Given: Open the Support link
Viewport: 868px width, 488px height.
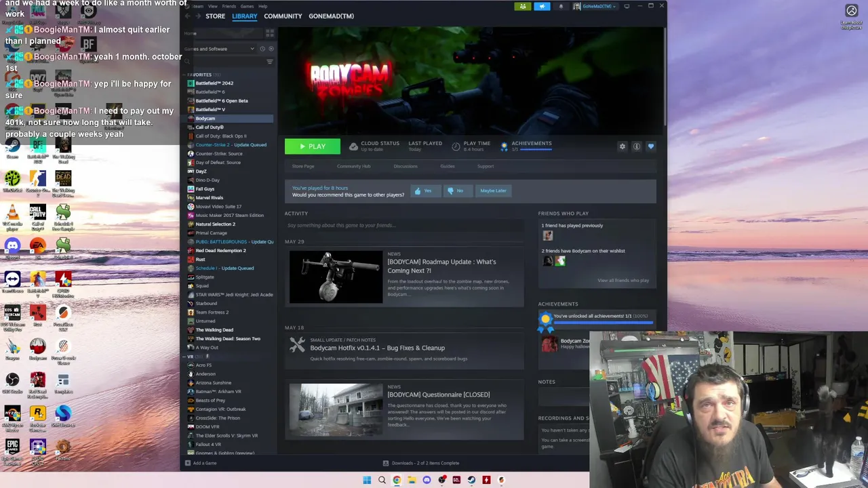Looking at the screenshot, I should pos(486,166).
